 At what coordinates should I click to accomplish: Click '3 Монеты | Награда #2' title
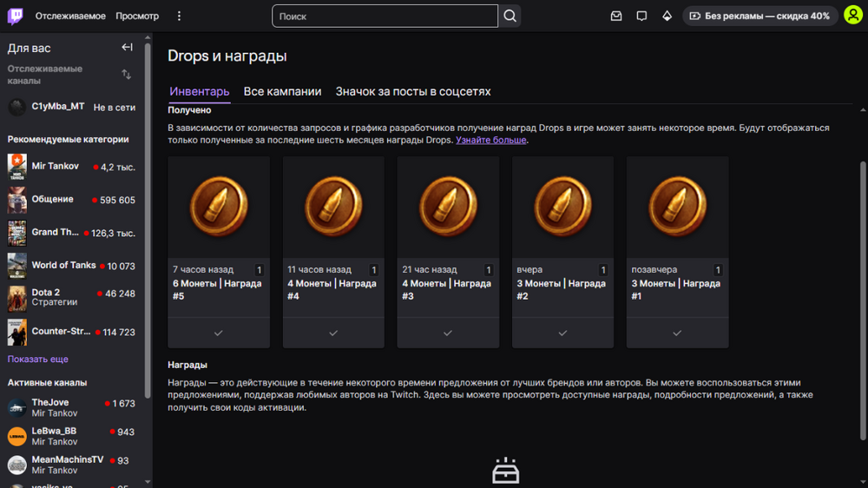pyautogui.click(x=561, y=290)
